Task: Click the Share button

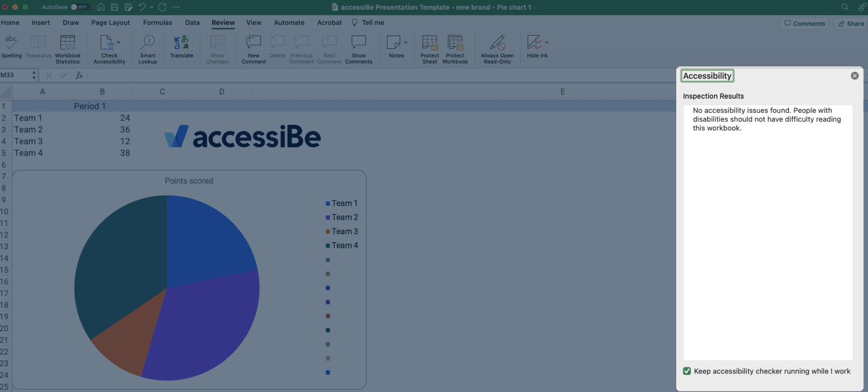Action: coord(851,23)
